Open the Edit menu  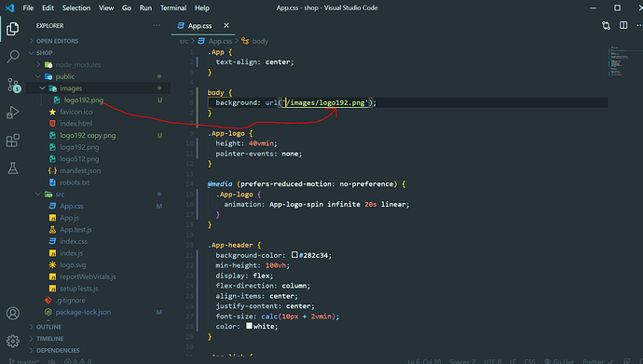click(48, 7)
